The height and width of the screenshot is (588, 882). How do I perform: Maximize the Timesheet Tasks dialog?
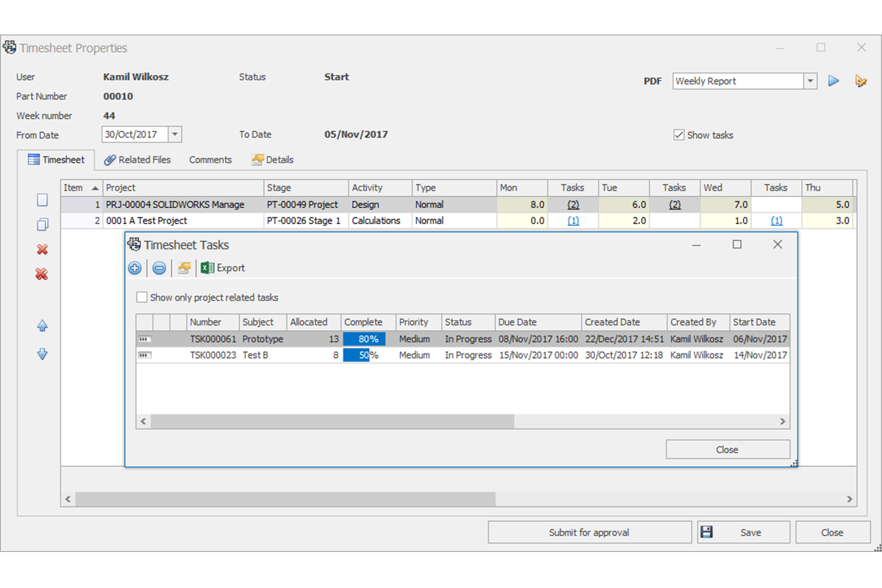(x=737, y=245)
